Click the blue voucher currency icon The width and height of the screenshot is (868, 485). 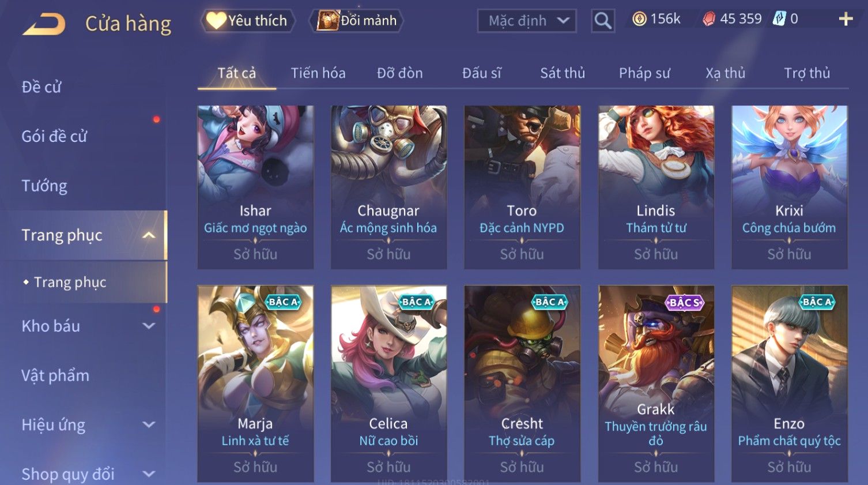[779, 19]
